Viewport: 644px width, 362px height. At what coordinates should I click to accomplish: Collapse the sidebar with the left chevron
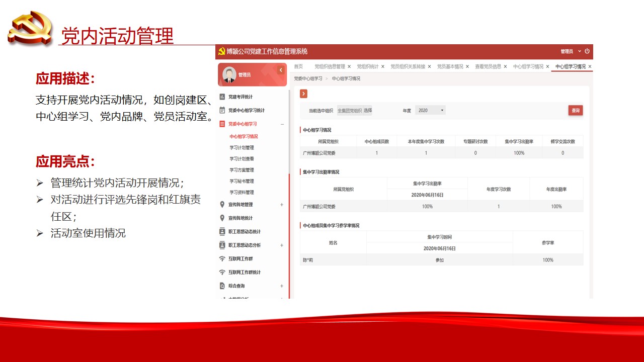click(281, 70)
